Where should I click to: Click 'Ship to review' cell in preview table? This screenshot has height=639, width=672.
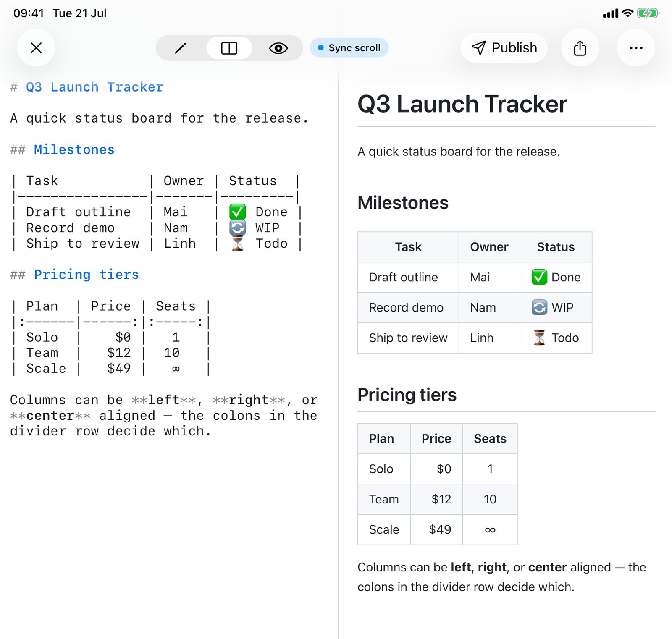click(408, 338)
